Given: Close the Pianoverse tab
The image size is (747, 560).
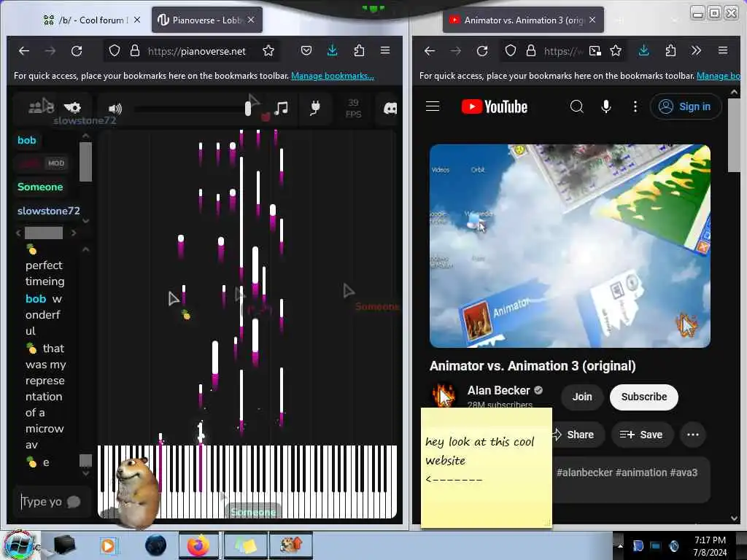Looking at the screenshot, I should coord(251,20).
